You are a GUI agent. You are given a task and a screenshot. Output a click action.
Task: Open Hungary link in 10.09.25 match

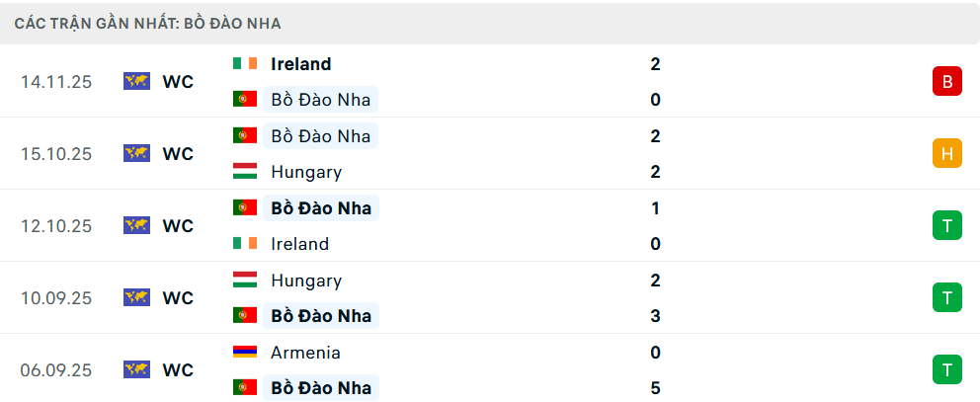(x=306, y=281)
